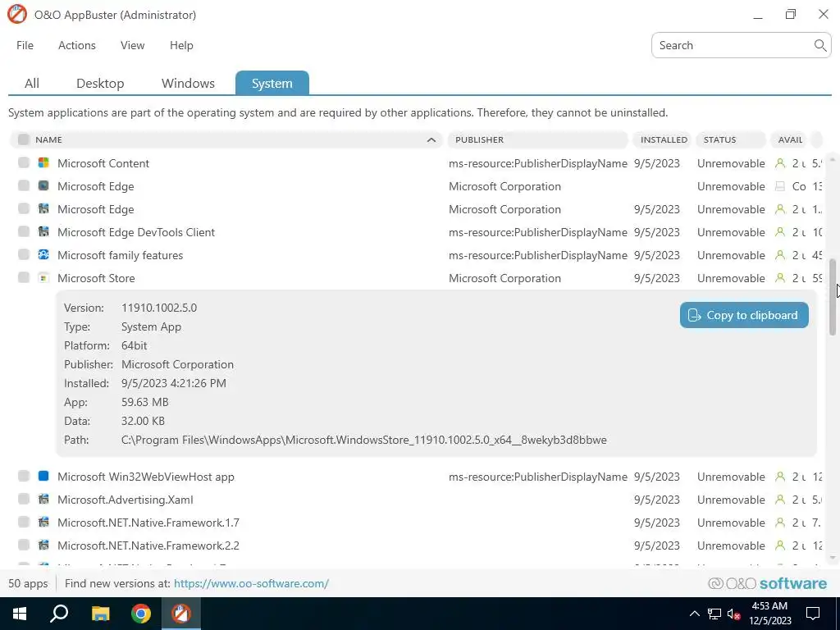Open the View menu
This screenshot has height=630, width=840.
132,46
